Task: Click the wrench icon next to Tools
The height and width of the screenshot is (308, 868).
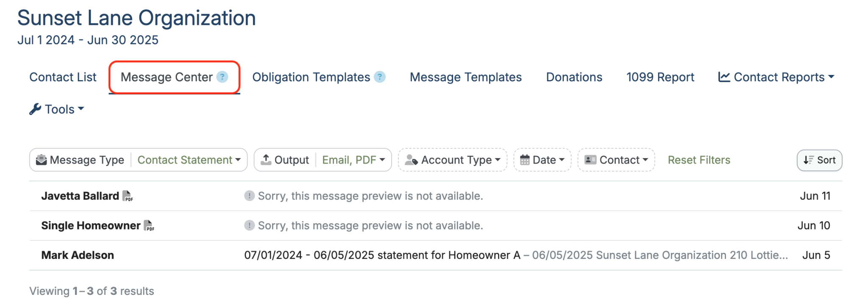Action: (36, 109)
